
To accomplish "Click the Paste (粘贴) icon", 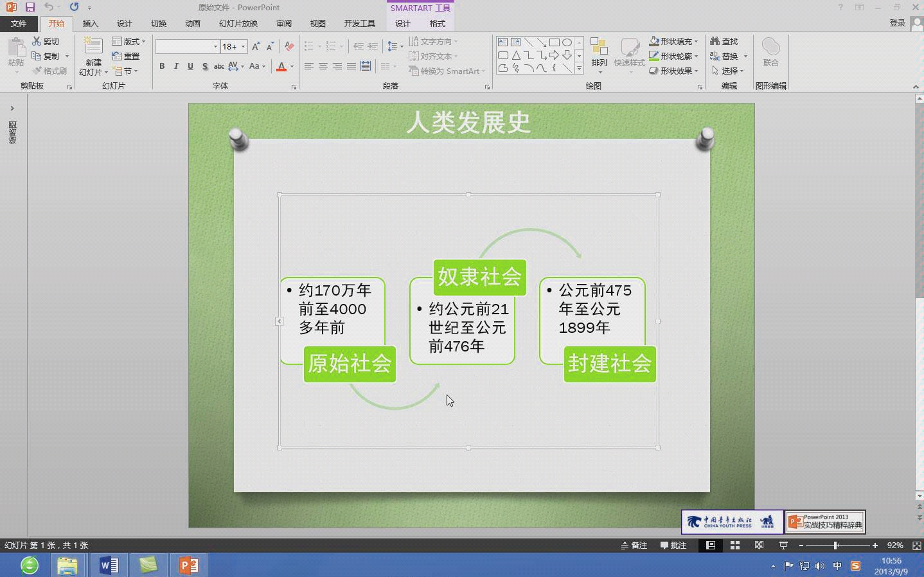I will click(x=16, y=48).
